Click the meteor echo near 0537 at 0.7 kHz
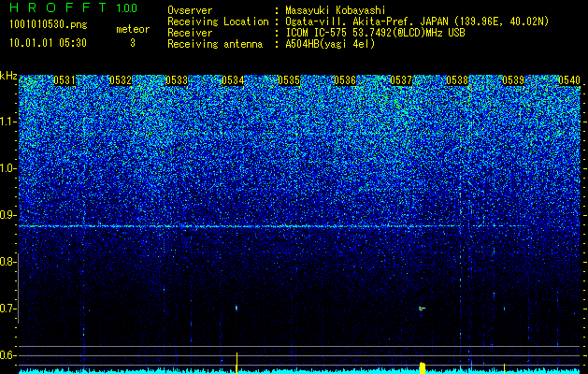 coord(422,309)
